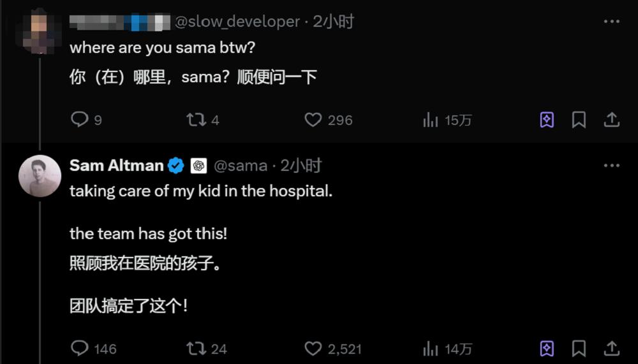This screenshot has height=364, width=638.
Task: Share Sam Altman's tweet
Action: tap(611, 348)
